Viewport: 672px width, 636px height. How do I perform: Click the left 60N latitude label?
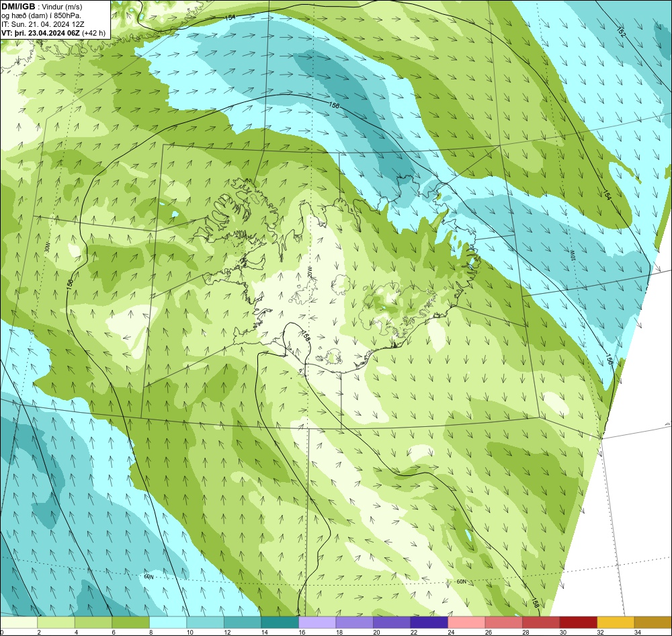(149, 577)
